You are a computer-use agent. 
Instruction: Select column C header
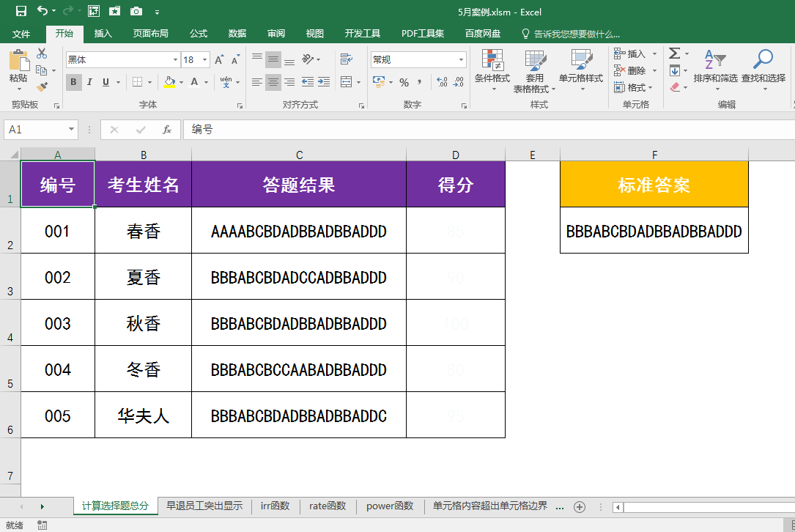pyautogui.click(x=299, y=155)
